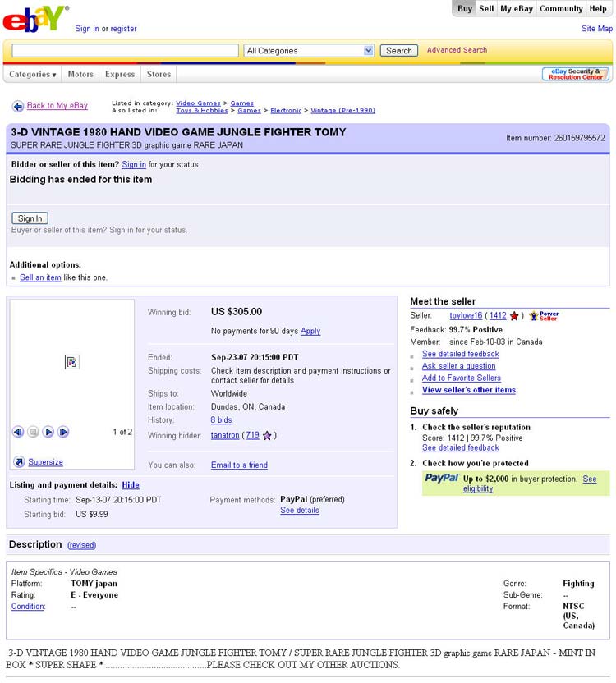
Task: Open tanatron bidder profile
Action: 225,435
